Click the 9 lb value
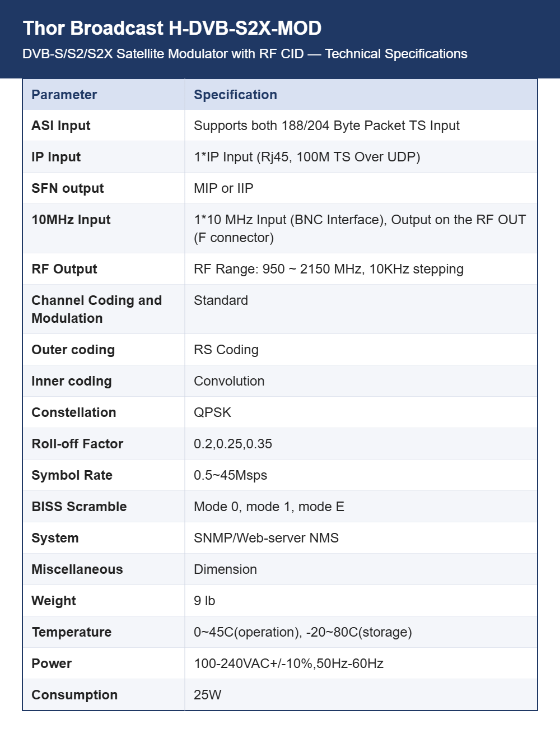This screenshot has height=733, width=560. [204, 601]
